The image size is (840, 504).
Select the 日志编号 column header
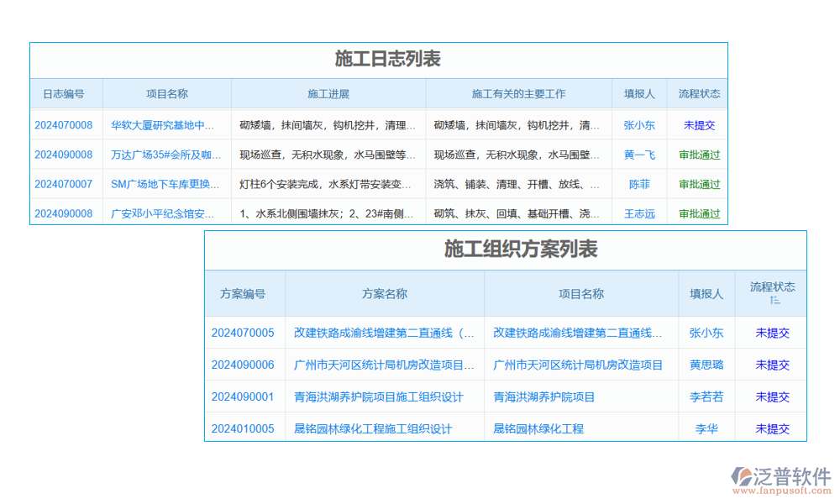pos(64,93)
